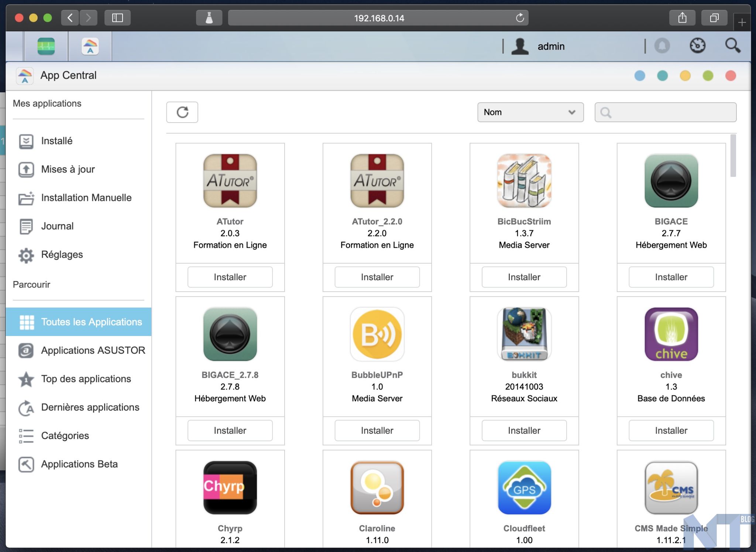Click the bukkit app icon
This screenshot has width=756, height=552.
pos(524,334)
